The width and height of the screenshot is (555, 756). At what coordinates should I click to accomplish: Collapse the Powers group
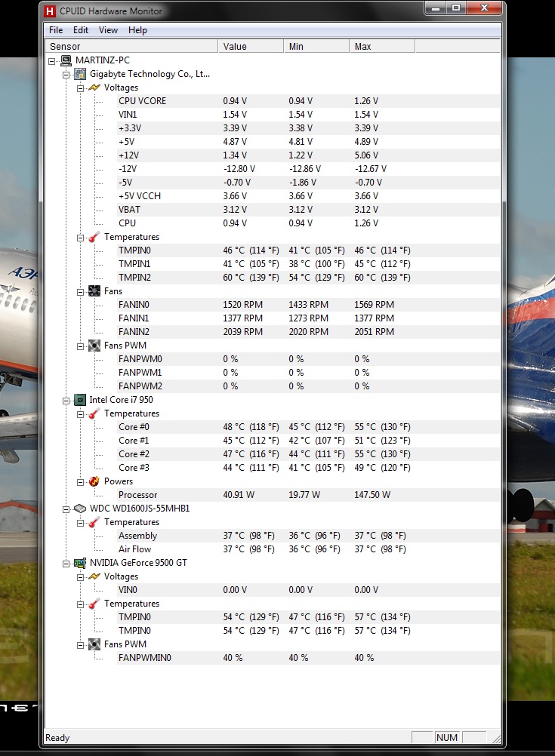pyautogui.click(x=81, y=482)
